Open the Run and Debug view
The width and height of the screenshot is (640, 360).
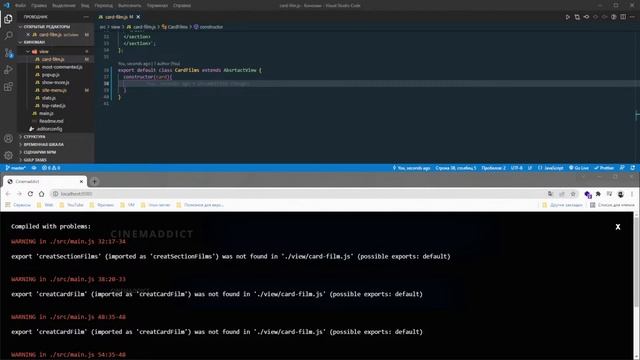[x=8, y=70]
